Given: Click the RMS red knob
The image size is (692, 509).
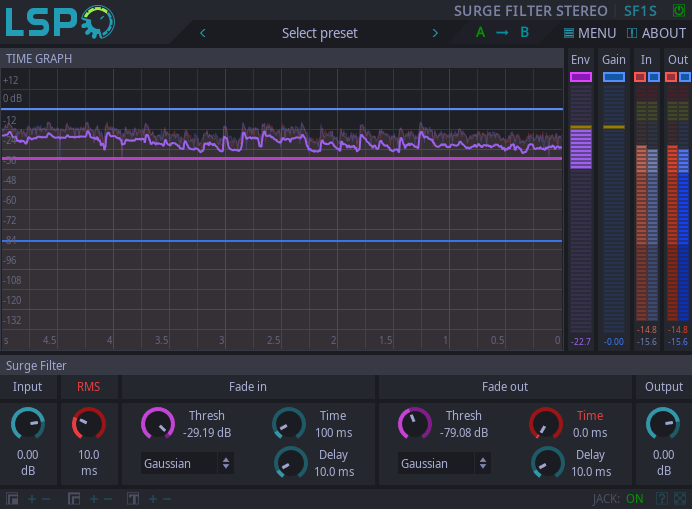Looking at the screenshot, I should coord(89,423).
